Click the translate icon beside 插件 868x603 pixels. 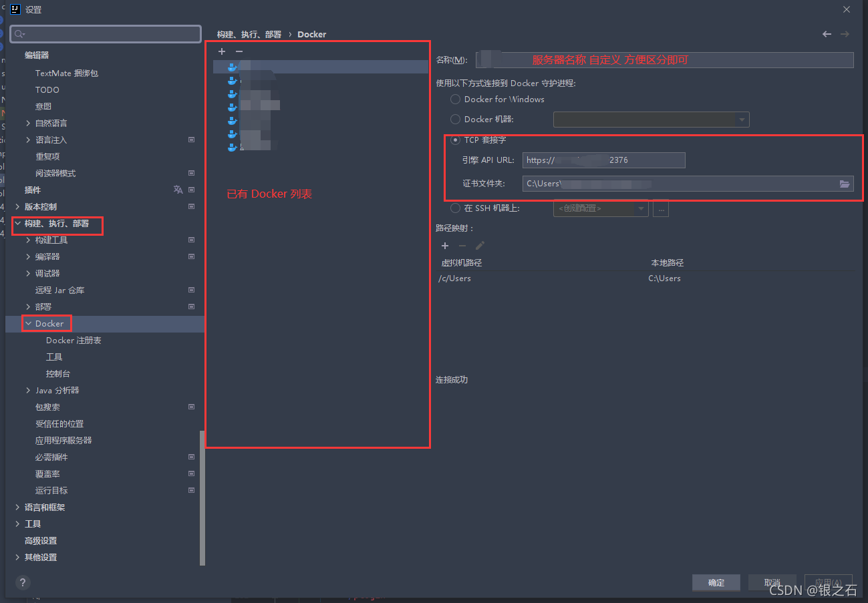178,190
